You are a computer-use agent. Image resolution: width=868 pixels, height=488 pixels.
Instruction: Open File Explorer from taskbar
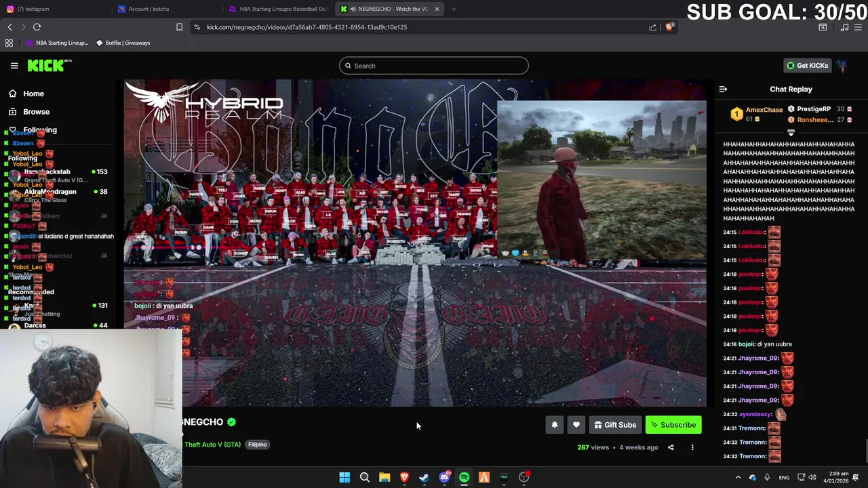click(x=384, y=478)
